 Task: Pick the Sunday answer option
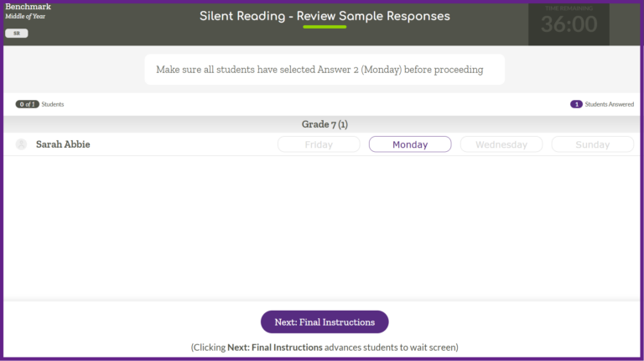pyautogui.click(x=592, y=144)
